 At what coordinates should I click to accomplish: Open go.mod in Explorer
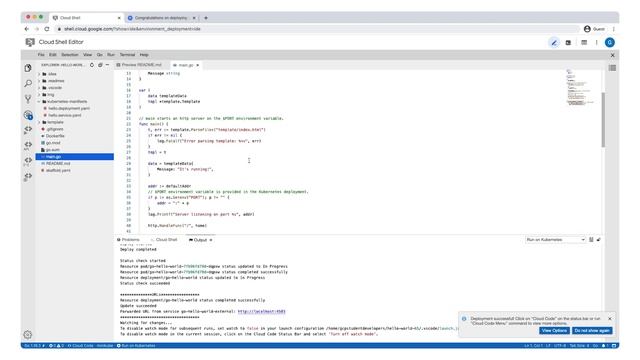pos(53,143)
